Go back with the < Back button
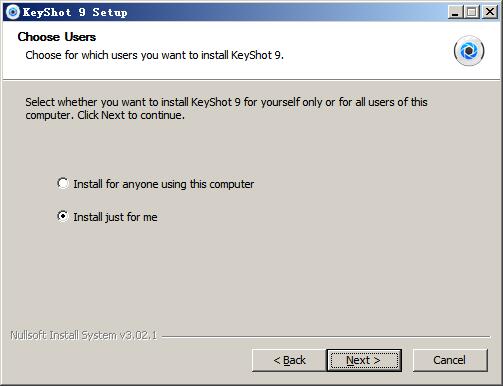Screen dimensions: 503x386 [x=289, y=360]
